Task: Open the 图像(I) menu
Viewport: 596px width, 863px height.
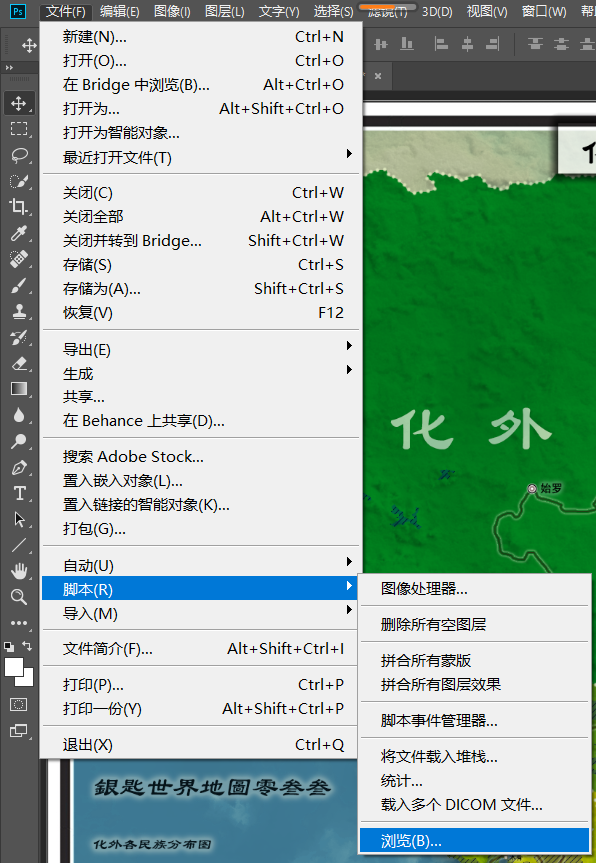Action: 172,11
